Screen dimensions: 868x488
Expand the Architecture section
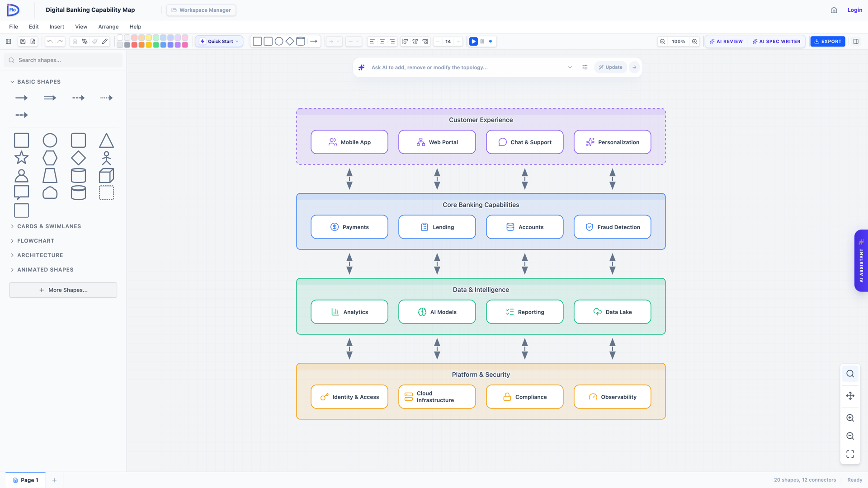coord(37,255)
